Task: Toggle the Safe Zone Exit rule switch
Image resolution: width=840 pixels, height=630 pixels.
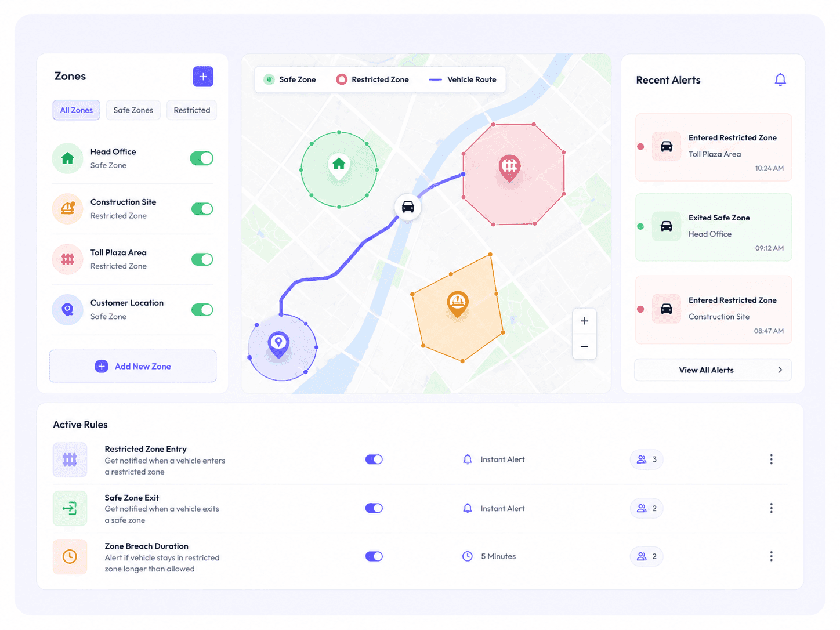Action: [374, 508]
